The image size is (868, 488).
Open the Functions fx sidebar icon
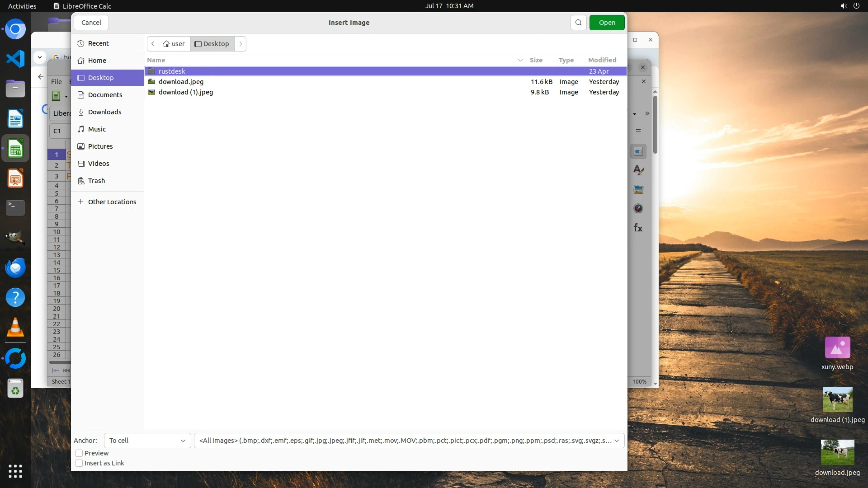point(638,228)
